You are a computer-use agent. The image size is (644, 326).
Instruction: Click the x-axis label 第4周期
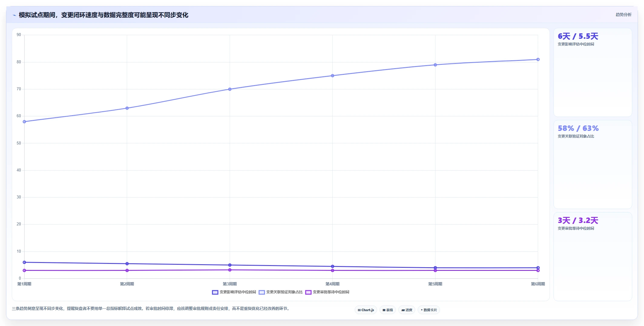(333, 284)
